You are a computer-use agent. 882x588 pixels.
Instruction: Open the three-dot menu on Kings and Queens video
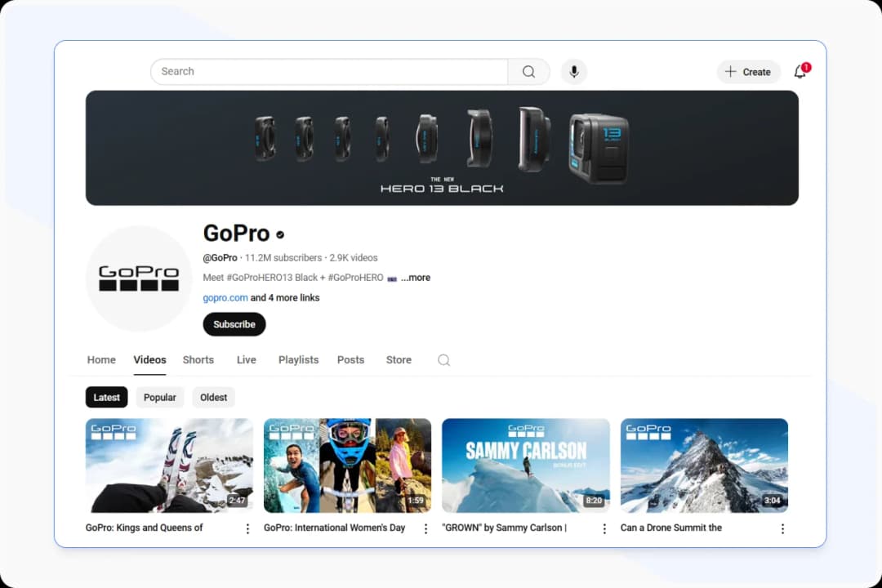[x=247, y=528]
